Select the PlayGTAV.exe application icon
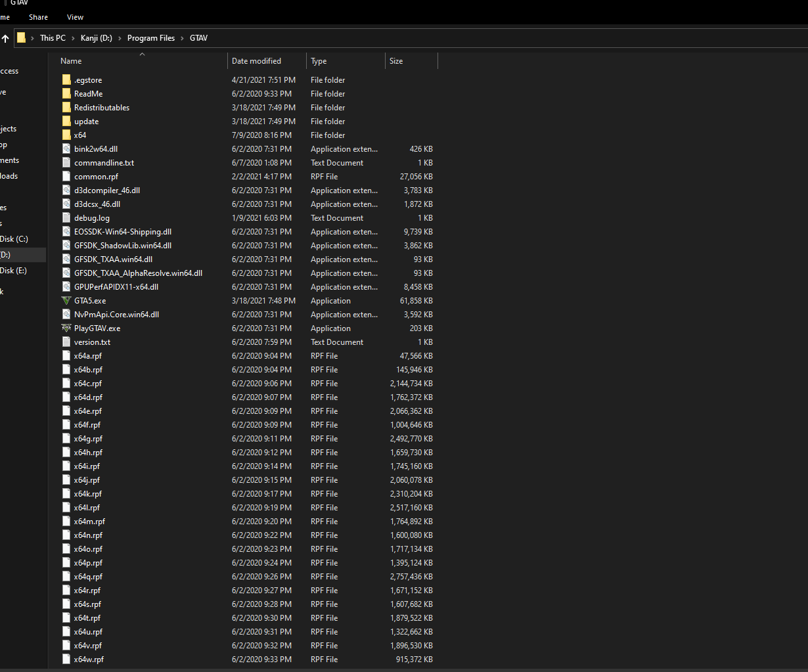This screenshot has height=672, width=808. pyautogui.click(x=66, y=328)
